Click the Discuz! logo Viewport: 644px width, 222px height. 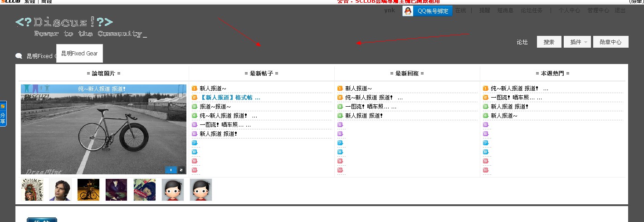tap(81, 27)
